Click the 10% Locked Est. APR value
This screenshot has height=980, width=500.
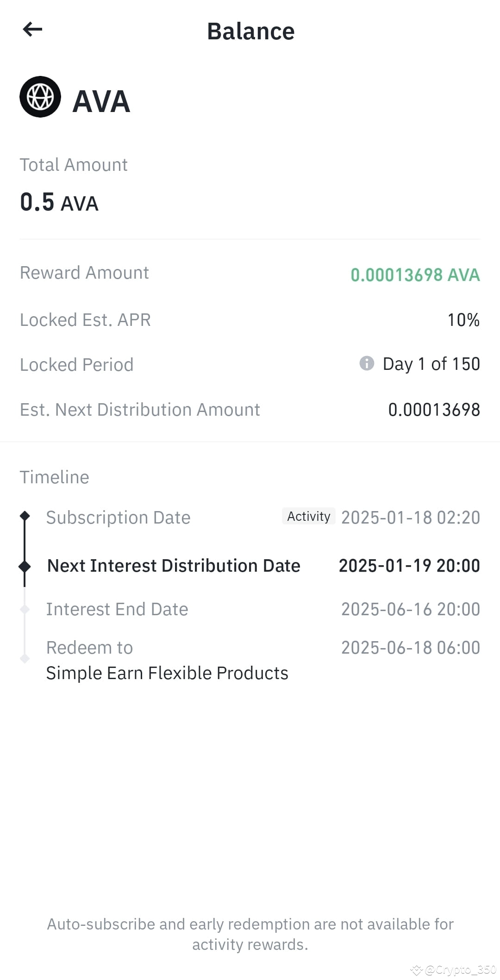click(x=463, y=320)
